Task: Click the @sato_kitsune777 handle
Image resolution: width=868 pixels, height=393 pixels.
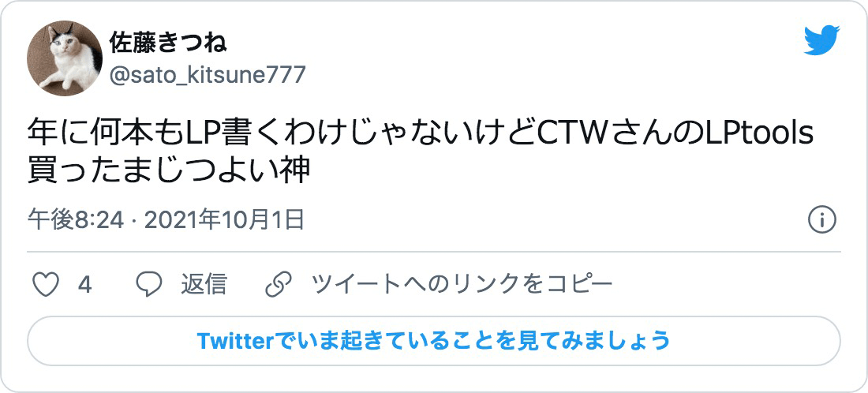Action: pos(207,74)
